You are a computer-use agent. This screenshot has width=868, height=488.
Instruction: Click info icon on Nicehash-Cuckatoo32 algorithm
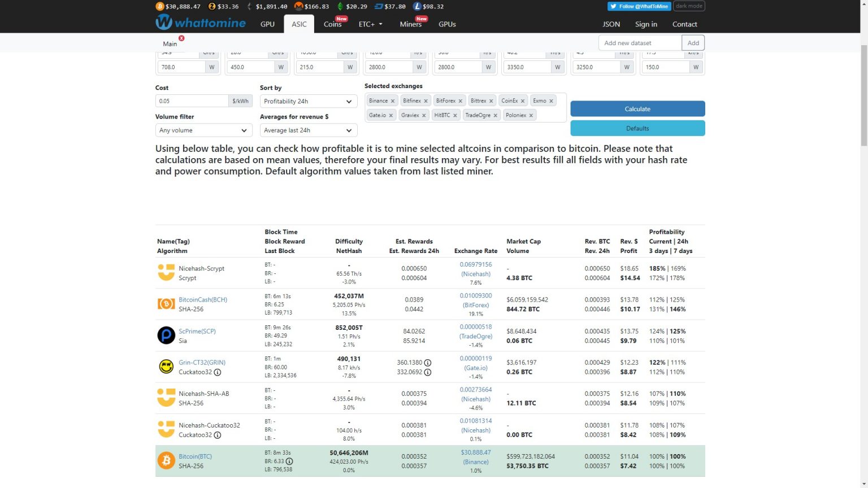click(218, 435)
